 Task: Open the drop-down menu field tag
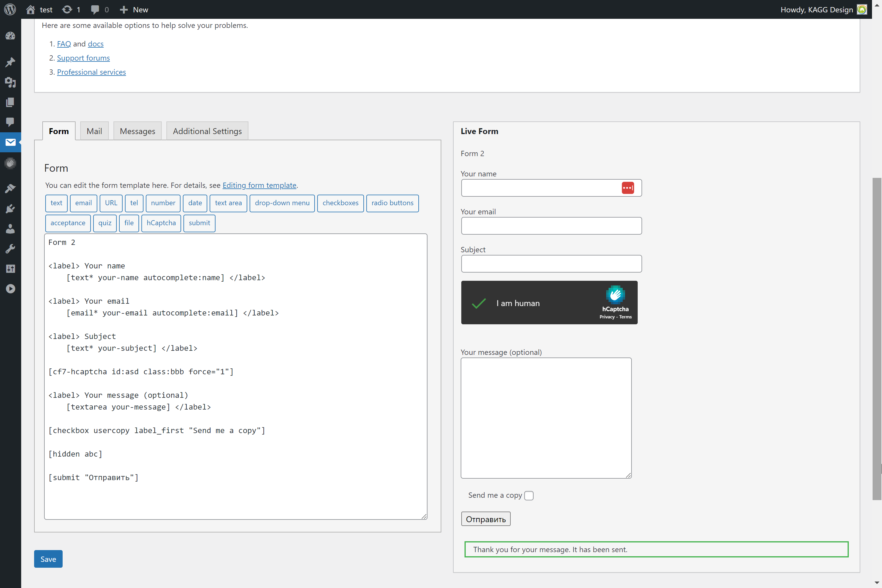click(x=282, y=203)
